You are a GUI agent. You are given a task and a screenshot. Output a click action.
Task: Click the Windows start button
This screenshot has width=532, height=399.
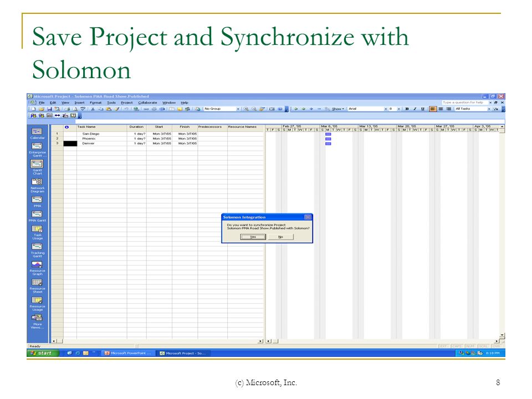[43, 353]
